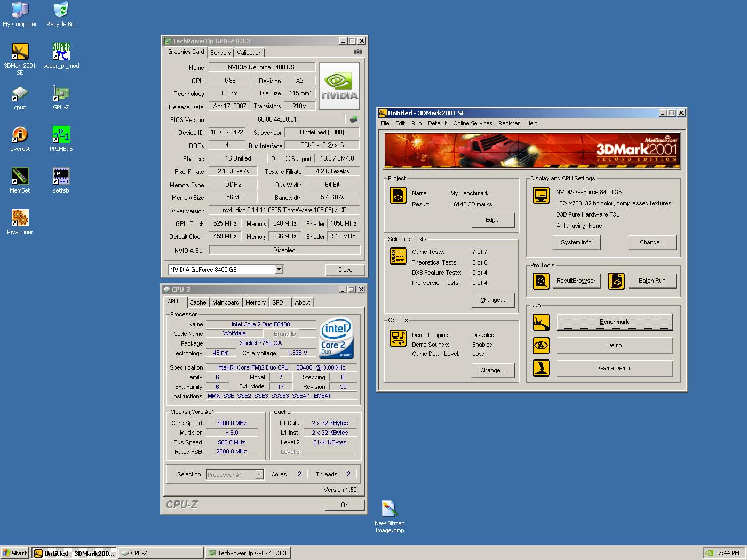The width and height of the screenshot is (747, 560).
Task: Click Change... under Display and CPU Settings
Action: coord(653,242)
